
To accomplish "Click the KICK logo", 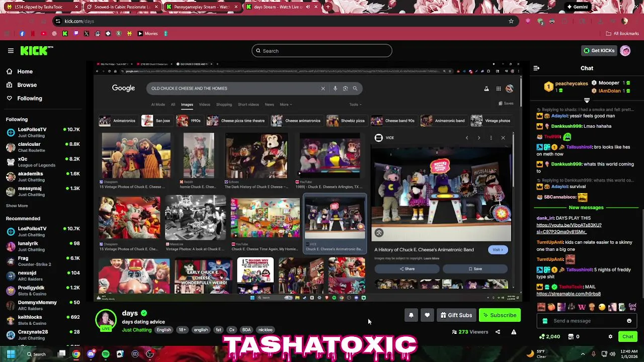I will pos(37,50).
